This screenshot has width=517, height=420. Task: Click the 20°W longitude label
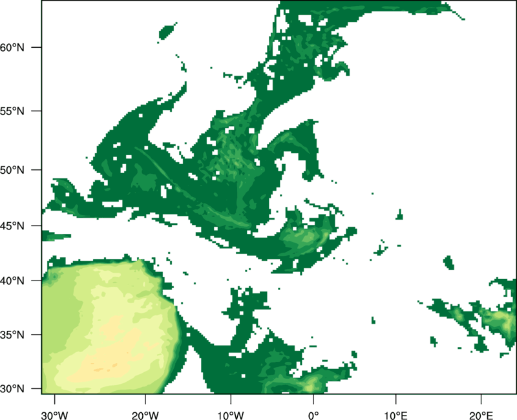[x=145, y=415]
